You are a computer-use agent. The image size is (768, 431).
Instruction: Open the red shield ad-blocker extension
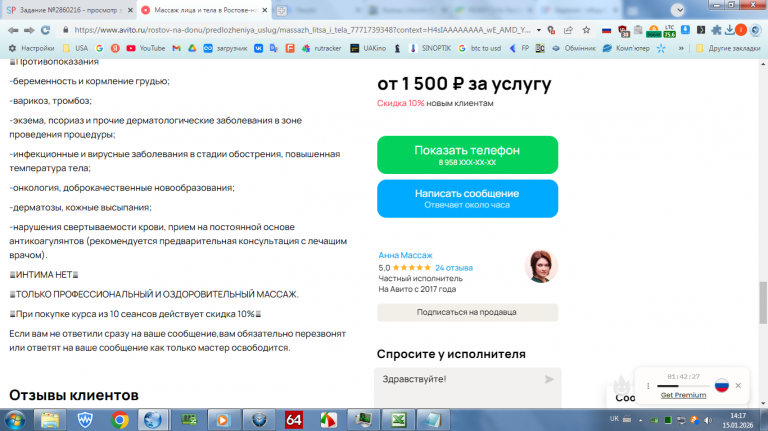click(623, 31)
